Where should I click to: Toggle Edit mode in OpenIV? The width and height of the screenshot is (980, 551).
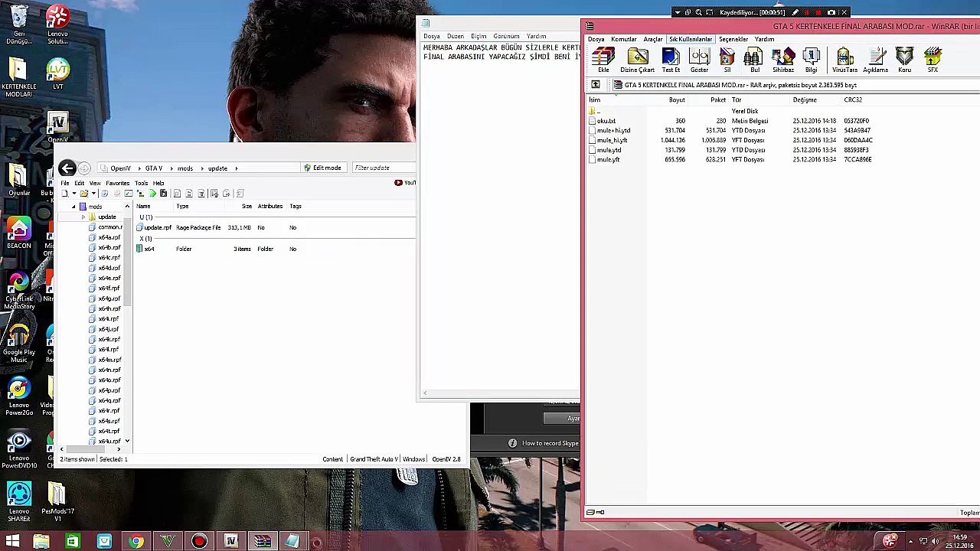[322, 168]
